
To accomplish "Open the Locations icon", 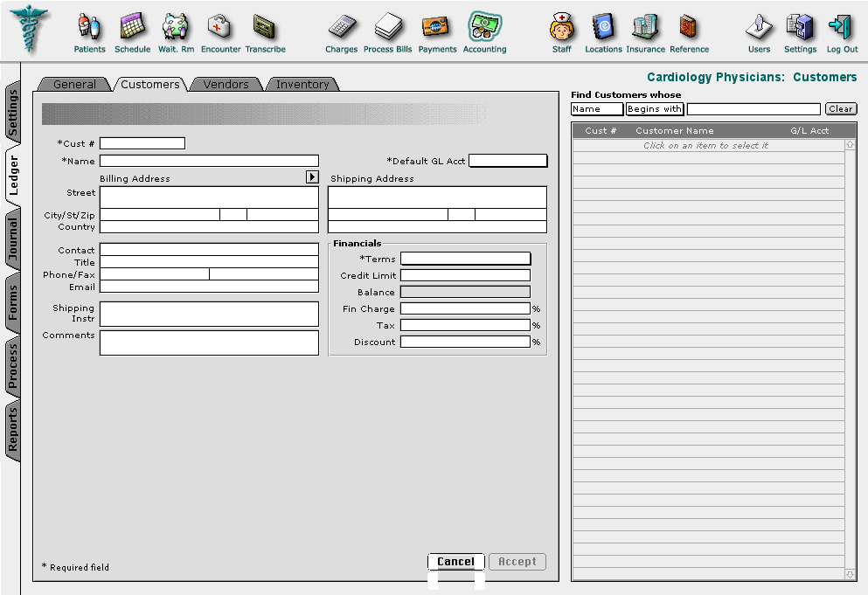I will tap(603, 33).
